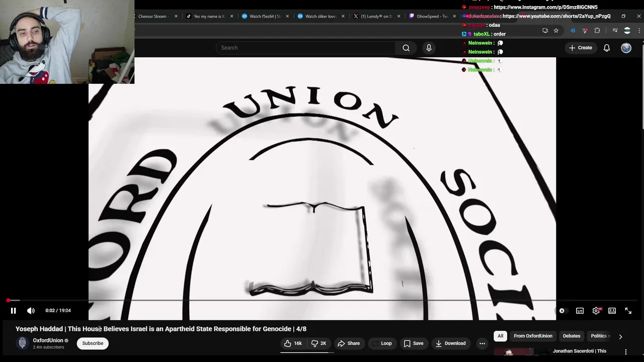Pause the video playback
This screenshot has width=644, height=362.
(x=13, y=311)
